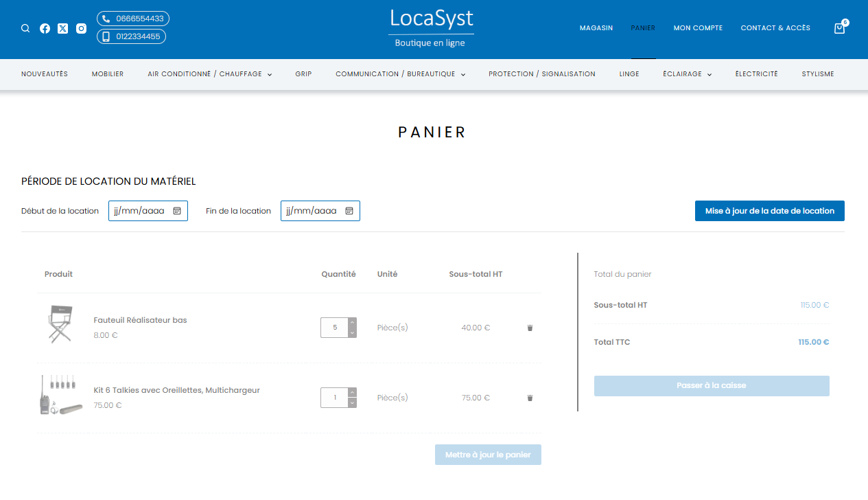Browse the MOBILIER category

108,74
